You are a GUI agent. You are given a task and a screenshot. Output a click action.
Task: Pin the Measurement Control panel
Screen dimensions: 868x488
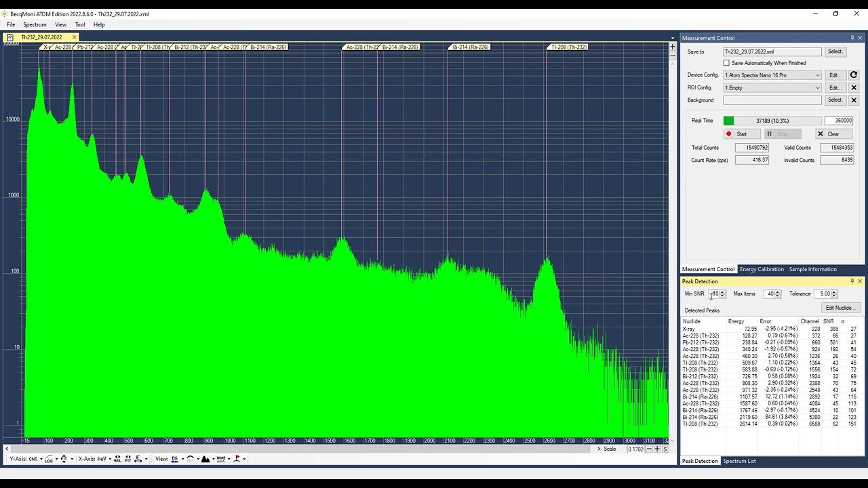pos(852,38)
